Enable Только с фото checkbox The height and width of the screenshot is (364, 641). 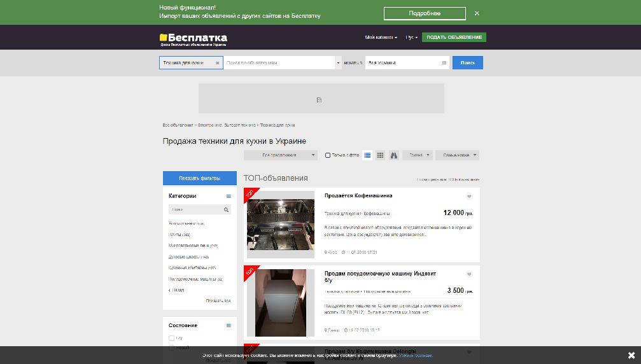[327, 155]
